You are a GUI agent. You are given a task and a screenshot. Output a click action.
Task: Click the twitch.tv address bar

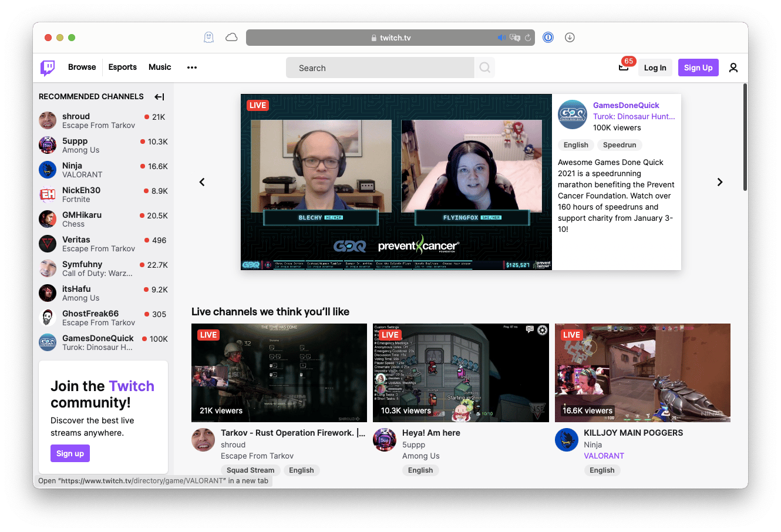click(390, 38)
